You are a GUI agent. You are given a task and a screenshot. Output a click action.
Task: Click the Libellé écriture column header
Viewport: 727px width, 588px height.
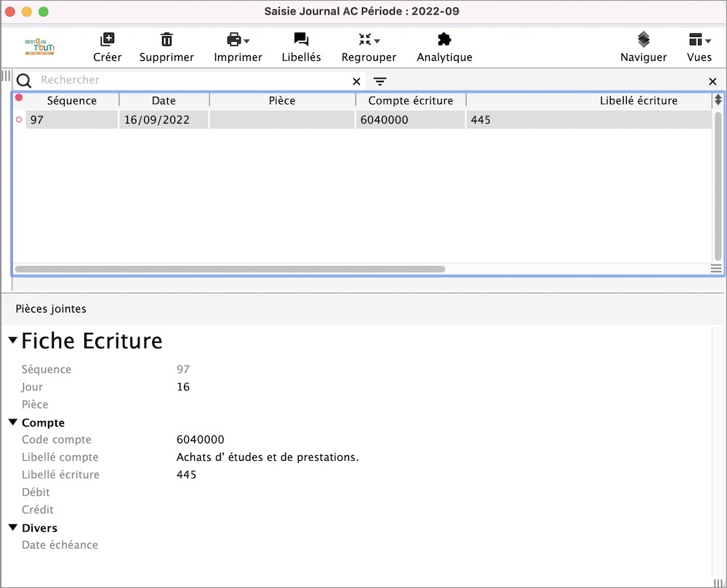click(x=638, y=100)
